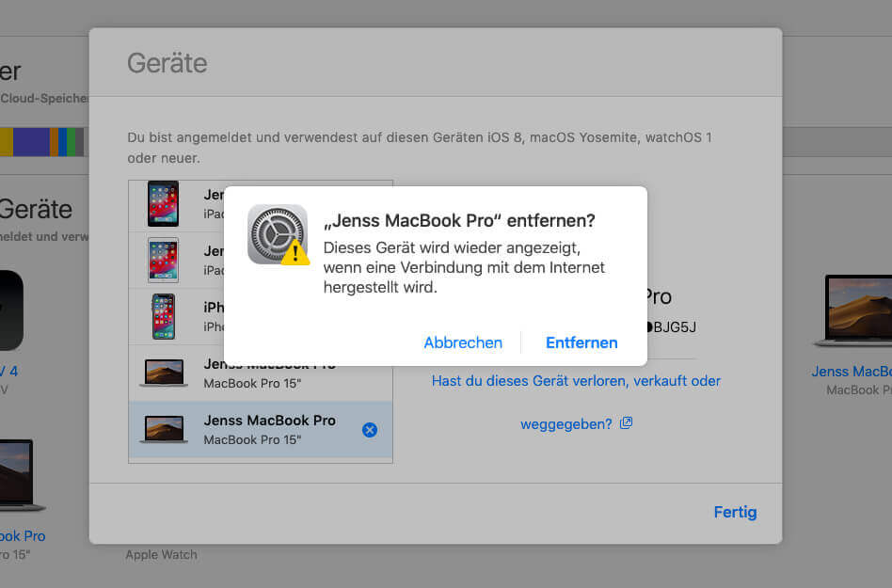Open the "Jenss MacBo" link on right side
The width and height of the screenshot is (892, 588).
(x=851, y=372)
